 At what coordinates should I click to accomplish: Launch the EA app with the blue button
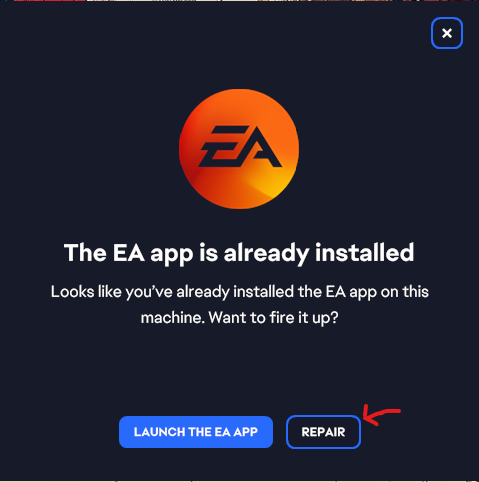[x=196, y=432]
